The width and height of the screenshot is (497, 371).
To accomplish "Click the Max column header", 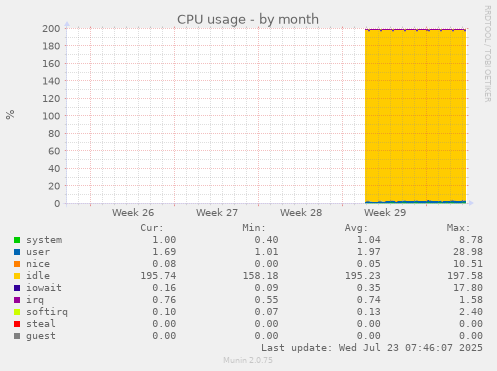I will [x=458, y=228].
